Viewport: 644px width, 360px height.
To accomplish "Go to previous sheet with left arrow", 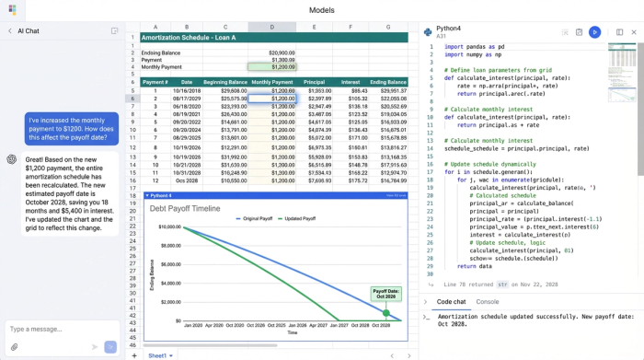I will point(392,356).
